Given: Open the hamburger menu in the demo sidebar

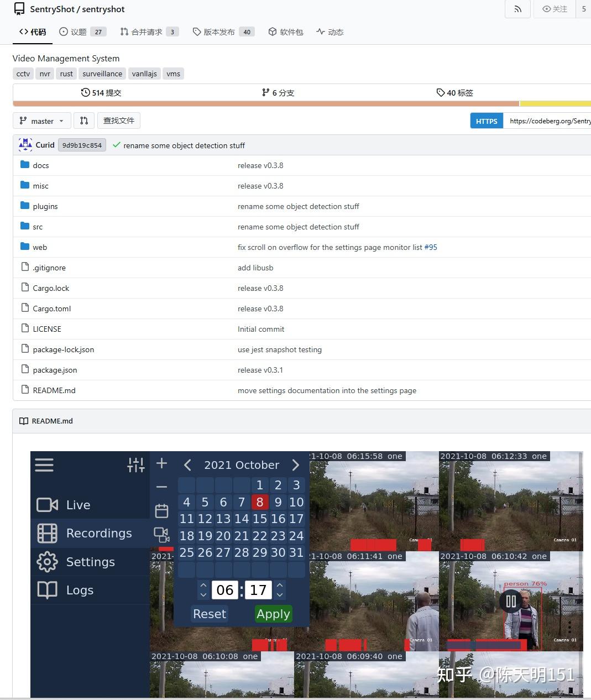Looking at the screenshot, I should (x=44, y=465).
